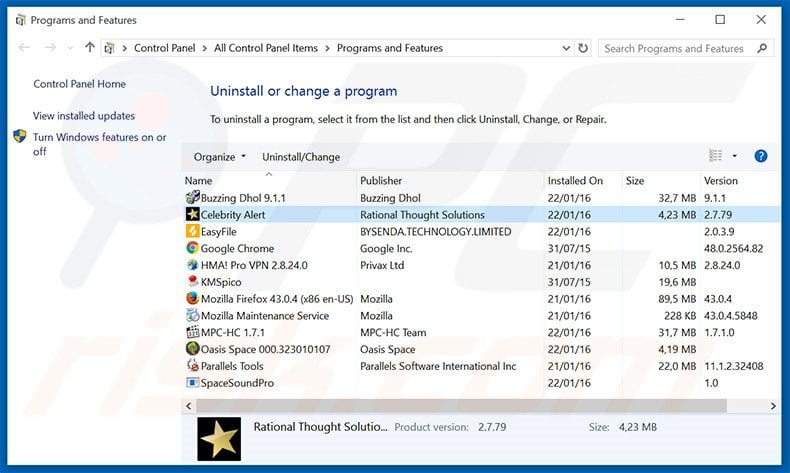
Task: Click BYSENDA.TECHNOLOGY.LIMITED publisher cell
Action: pyautogui.click(x=435, y=232)
